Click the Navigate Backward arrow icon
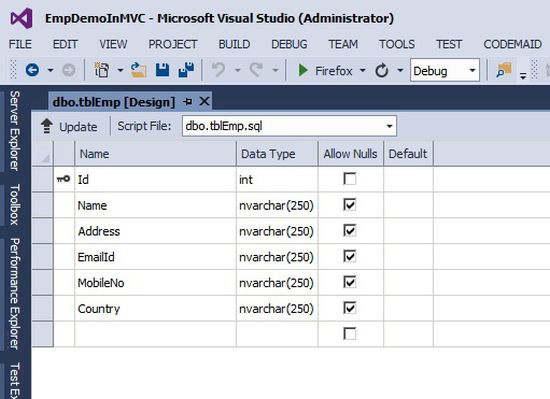The image size is (550, 399). (32, 70)
